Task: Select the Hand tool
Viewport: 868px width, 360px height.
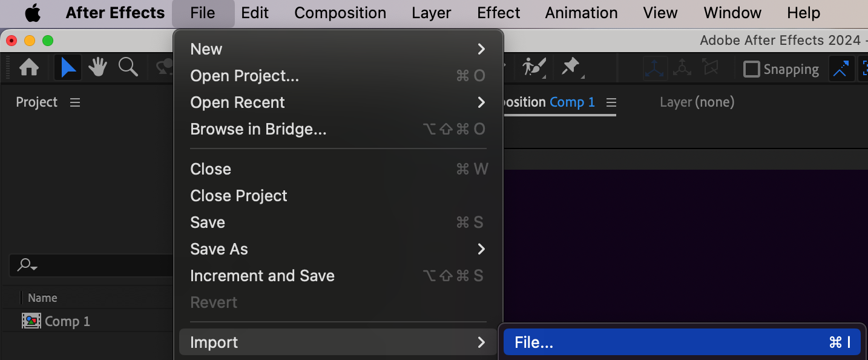Action: [x=97, y=68]
